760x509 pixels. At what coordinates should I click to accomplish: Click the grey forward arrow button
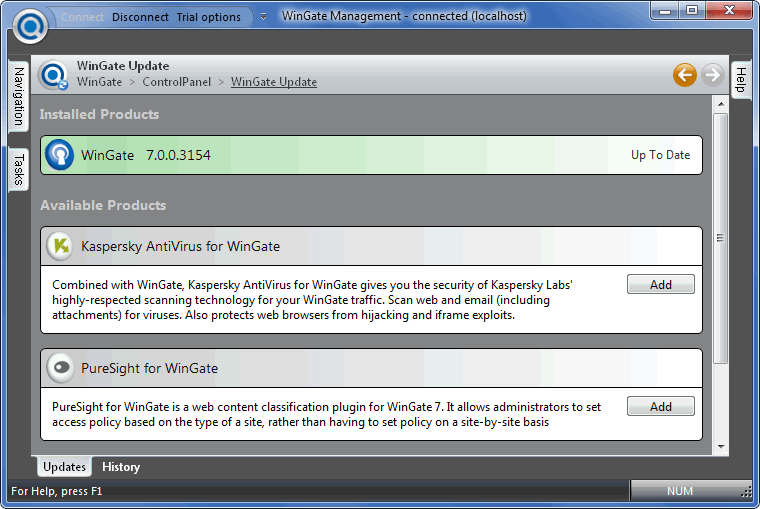[x=712, y=75]
